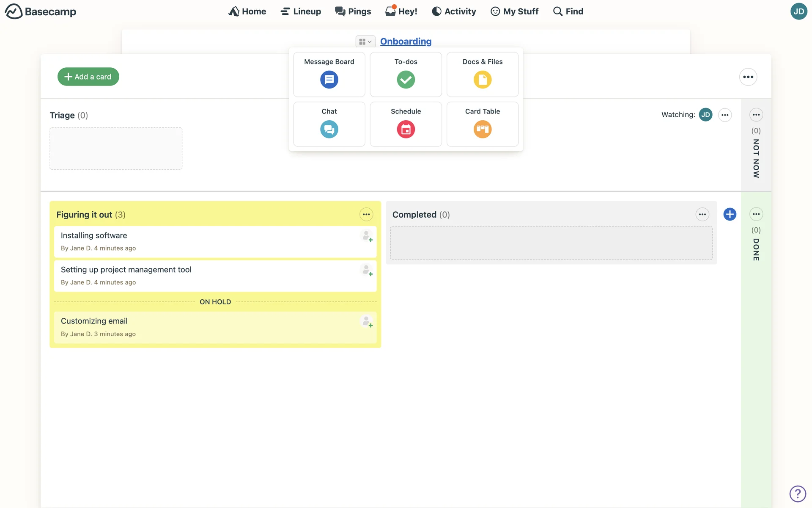
Task: Click blue plus to add column
Action: coord(730,214)
